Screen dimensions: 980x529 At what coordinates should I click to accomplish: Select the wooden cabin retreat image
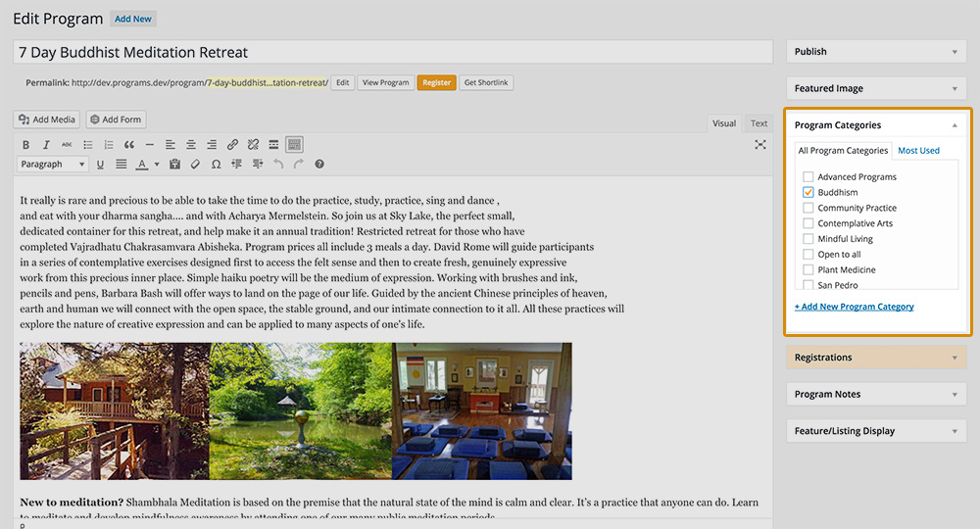[x=115, y=411]
